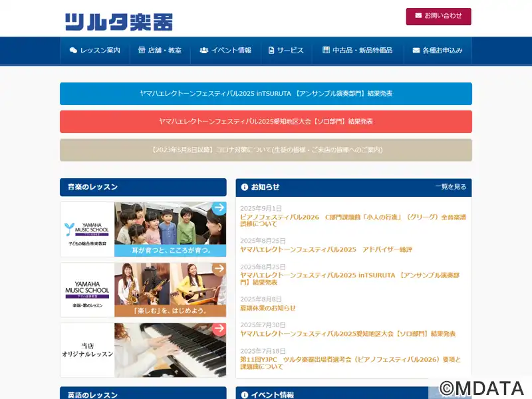The width and height of the screenshot is (532, 399).
Task: Open news 第11回YJPC ツルタ楽器出場者選考会
Action: point(350,363)
